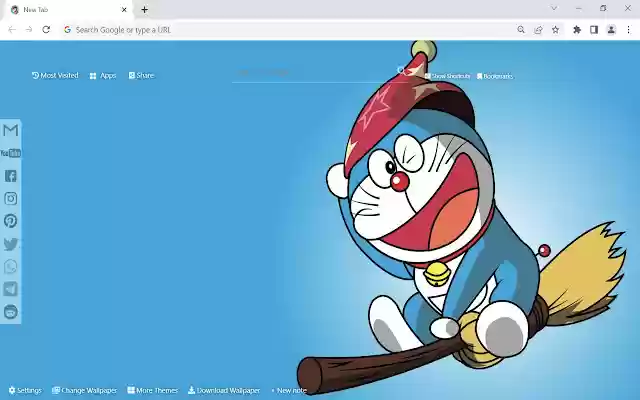Screen dimensions: 640x400
Task: Restore down the browser window
Action: [x=603, y=8]
